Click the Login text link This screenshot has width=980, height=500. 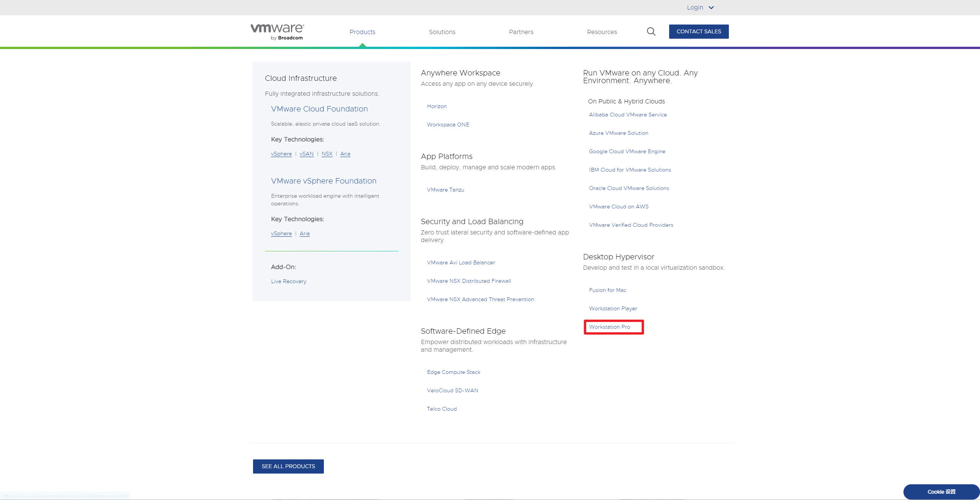click(695, 8)
